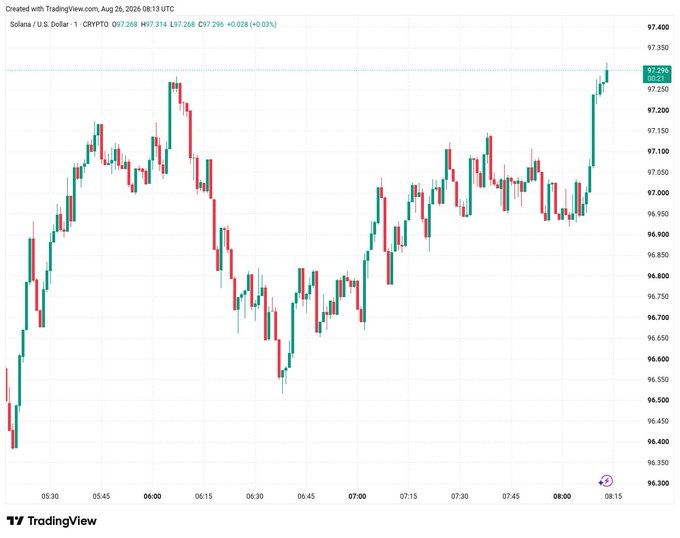Click the 97.100 price axis label
Screen dimensions: 680x538
(x=658, y=151)
